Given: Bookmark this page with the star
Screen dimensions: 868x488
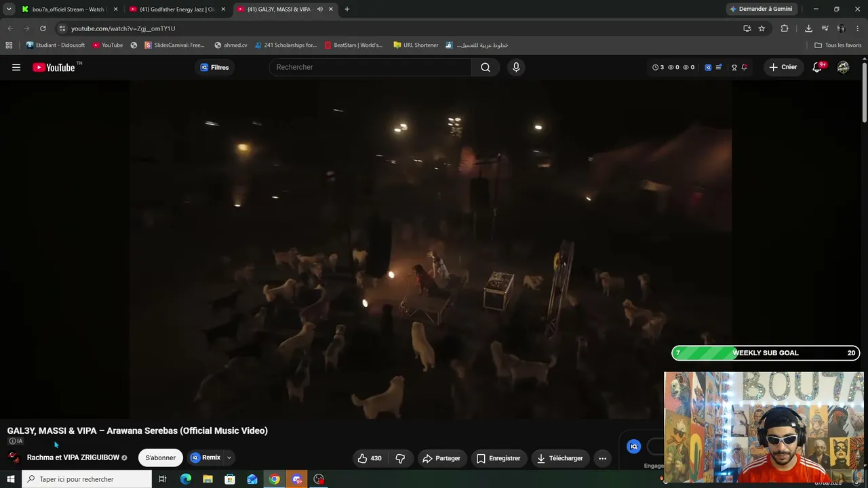Looking at the screenshot, I should pyautogui.click(x=762, y=28).
